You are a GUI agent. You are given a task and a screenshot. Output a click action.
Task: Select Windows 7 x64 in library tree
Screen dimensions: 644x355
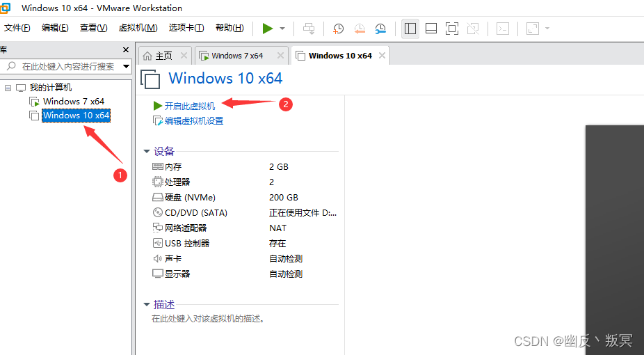pyautogui.click(x=74, y=101)
